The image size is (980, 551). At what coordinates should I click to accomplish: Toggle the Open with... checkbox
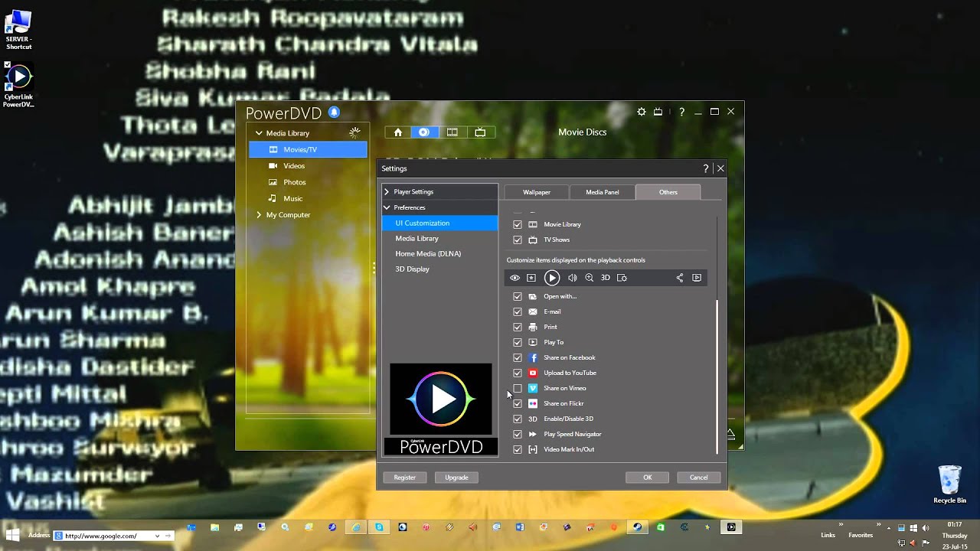518,296
